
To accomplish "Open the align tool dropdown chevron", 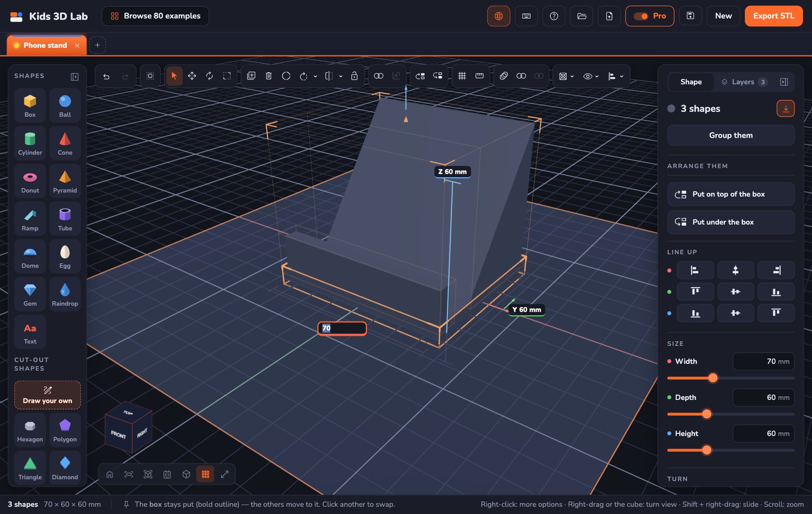I will [x=622, y=76].
